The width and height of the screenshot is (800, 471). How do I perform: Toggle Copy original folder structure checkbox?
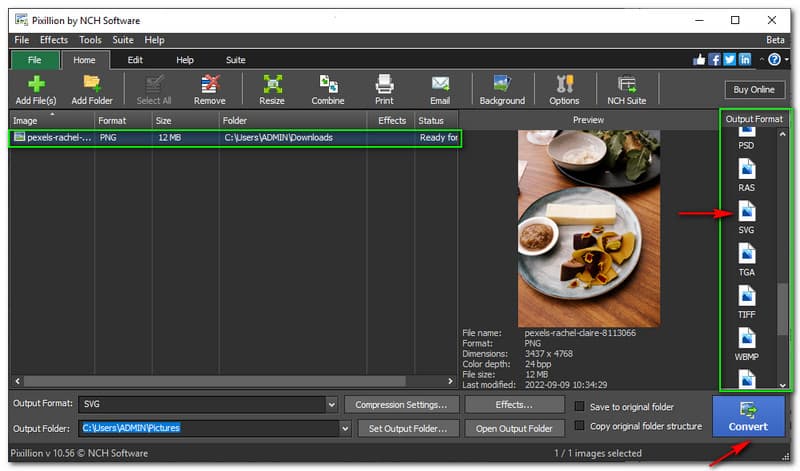coord(580,426)
